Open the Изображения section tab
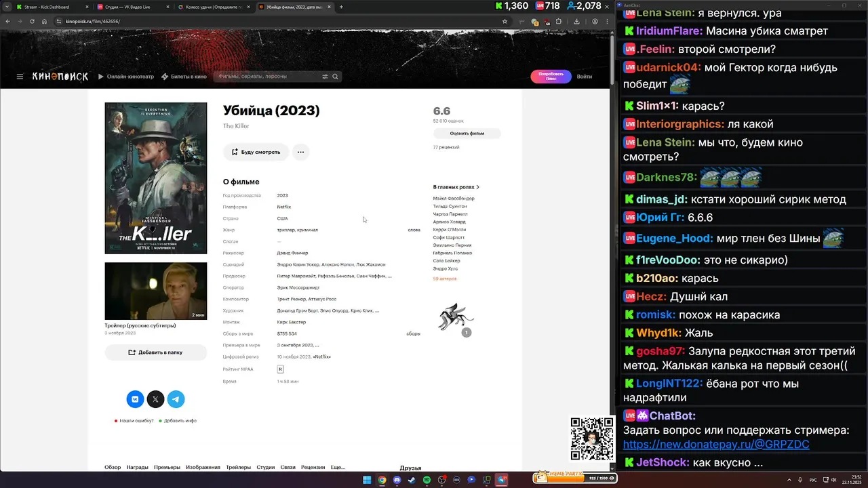 203,468
